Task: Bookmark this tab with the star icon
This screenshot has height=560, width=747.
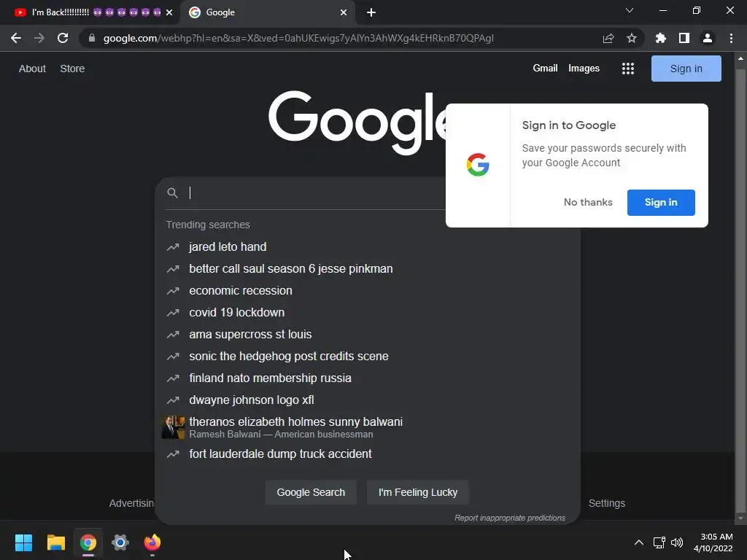Action: pos(632,38)
